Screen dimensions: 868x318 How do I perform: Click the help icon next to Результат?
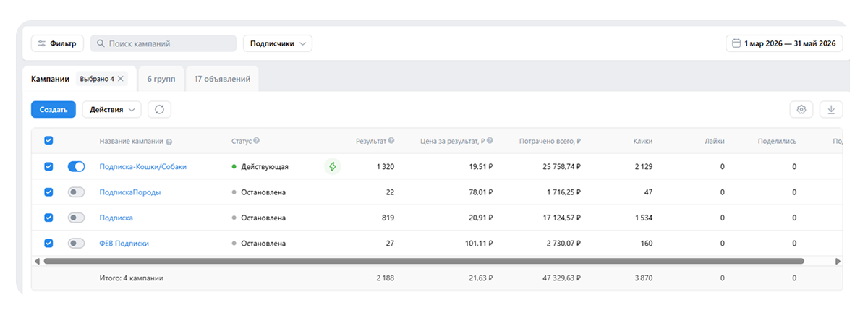coord(391,141)
